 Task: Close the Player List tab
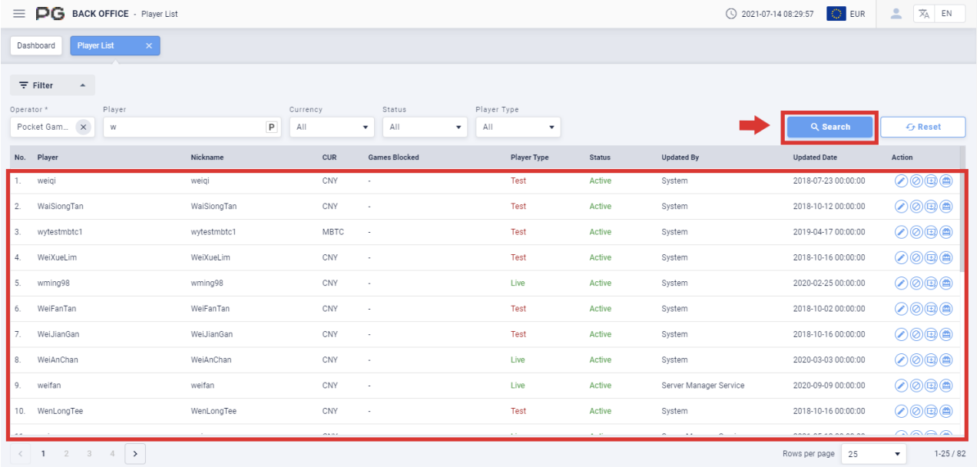tap(149, 46)
